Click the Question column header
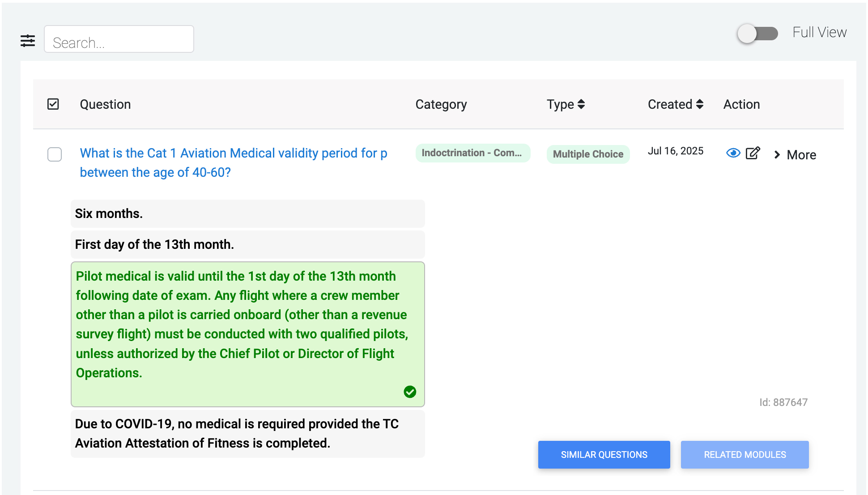868x495 pixels. pos(105,104)
